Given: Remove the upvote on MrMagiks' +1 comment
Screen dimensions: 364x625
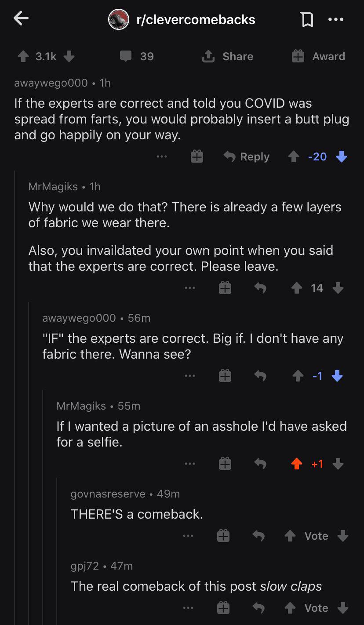Looking at the screenshot, I should tap(297, 463).
